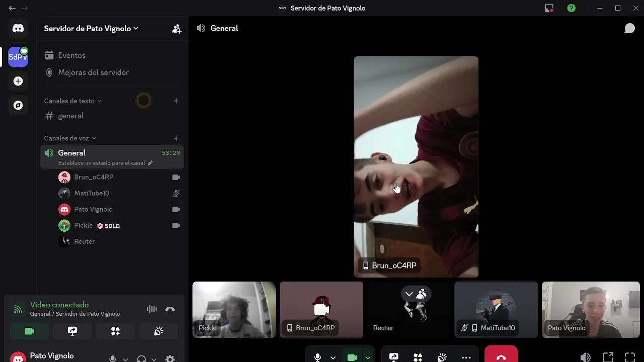Click the Video conectado status text
Screen dimensions: 644x362
point(59,305)
